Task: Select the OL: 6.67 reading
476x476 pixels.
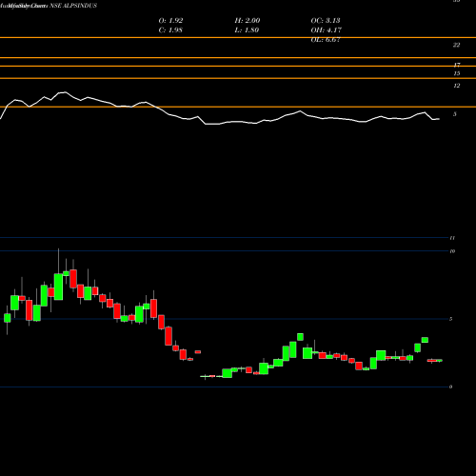Action: tap(326, 40)
